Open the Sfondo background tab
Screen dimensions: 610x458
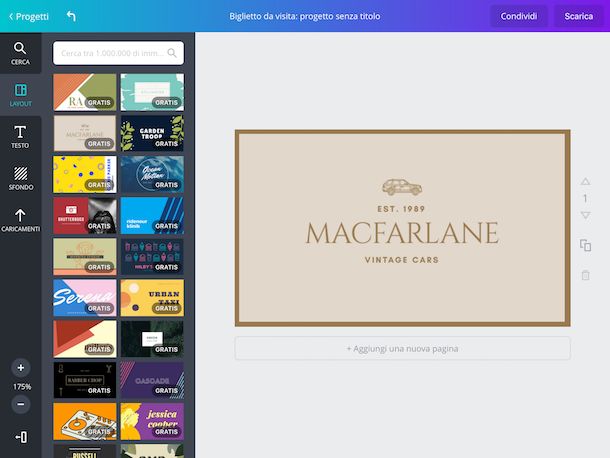click(20, 178)
